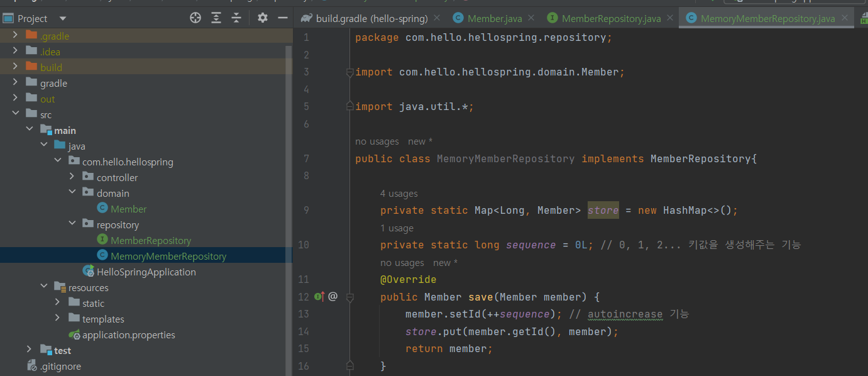This screenshot has height=376, width=868.
Task: Toggle the fold marker at line 5
Action: (350, 107)
